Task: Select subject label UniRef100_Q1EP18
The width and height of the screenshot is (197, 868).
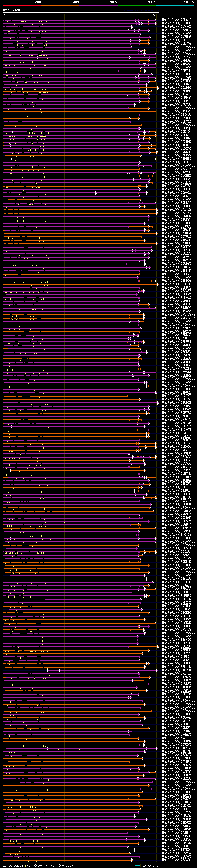Action: [177, 101]
